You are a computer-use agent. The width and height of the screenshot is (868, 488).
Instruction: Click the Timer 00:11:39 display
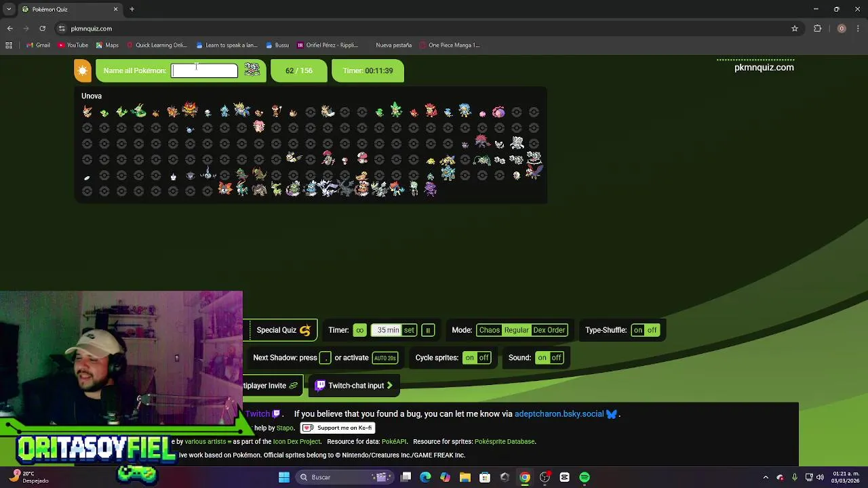point(368,70)
